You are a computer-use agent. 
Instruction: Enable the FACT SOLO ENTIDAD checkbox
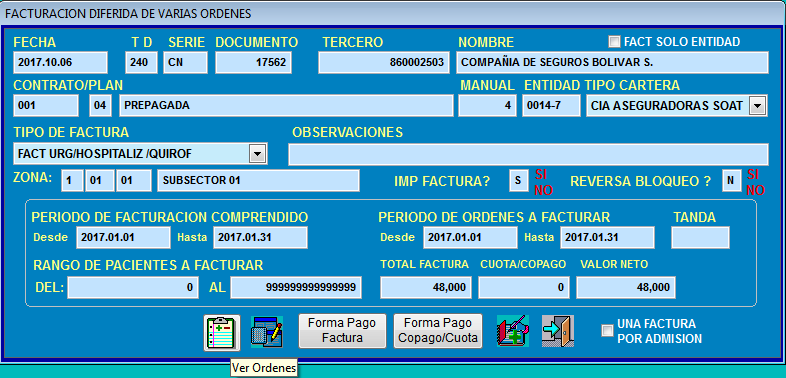pyautogui.click(x=614, y=42)
